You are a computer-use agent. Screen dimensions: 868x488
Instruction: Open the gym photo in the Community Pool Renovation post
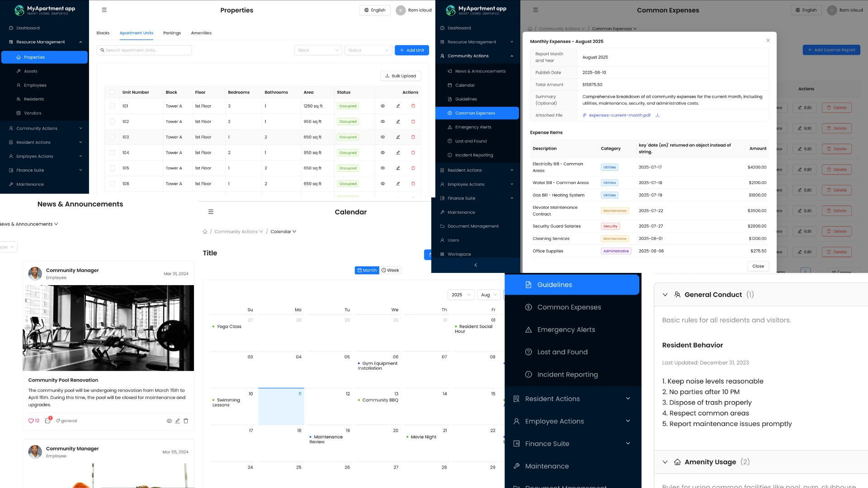(108, 328)
